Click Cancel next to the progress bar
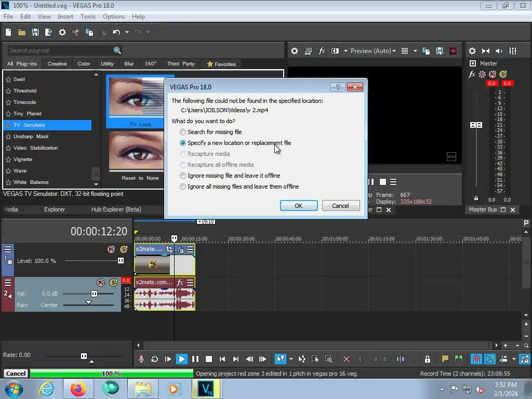Image resolution: width=532 pixels, height=399 pixels. (x=16, y=374)
